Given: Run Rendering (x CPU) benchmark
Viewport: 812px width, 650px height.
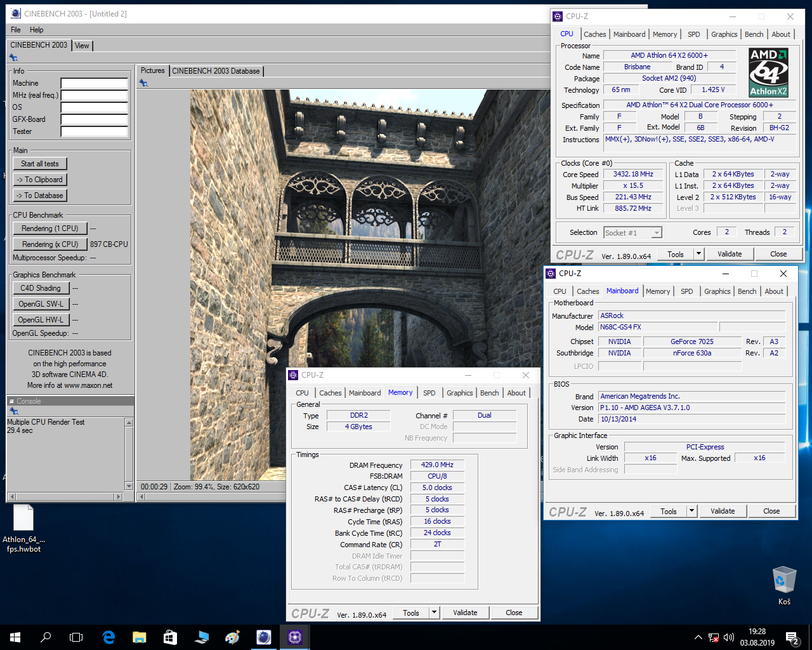Looking at the screenshot, I should tap(50, 244).
